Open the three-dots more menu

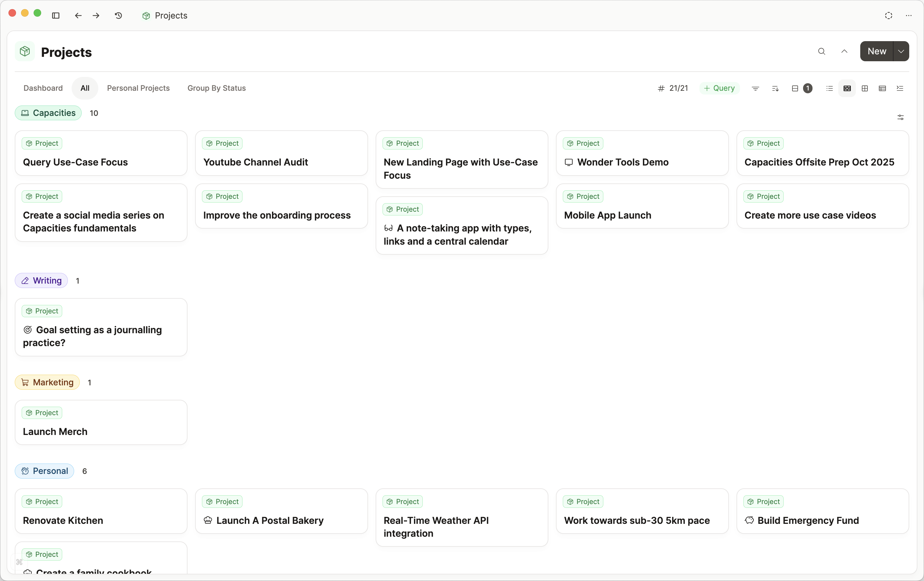click(x=908, y=15)
